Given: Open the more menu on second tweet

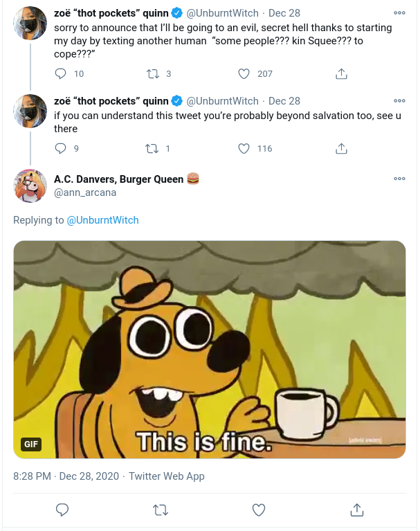Looking at the screenshot, I should tap(399, 101).
